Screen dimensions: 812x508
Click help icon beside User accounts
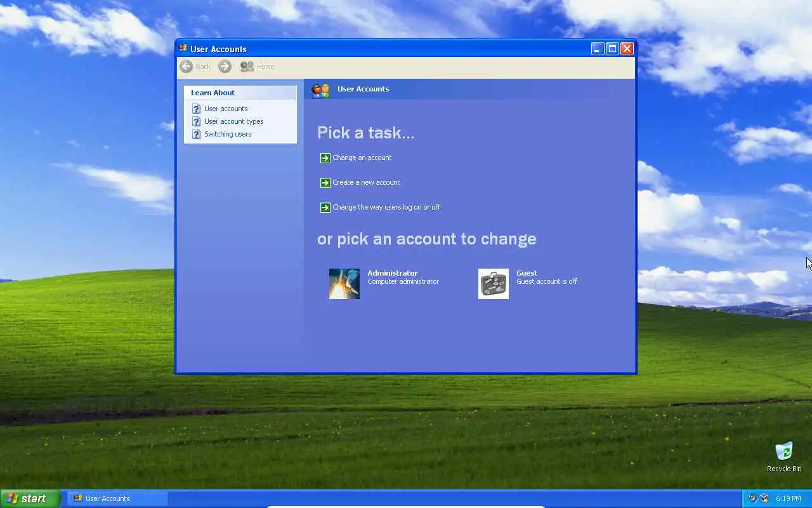pyautogui.click(x=196, y=109)
